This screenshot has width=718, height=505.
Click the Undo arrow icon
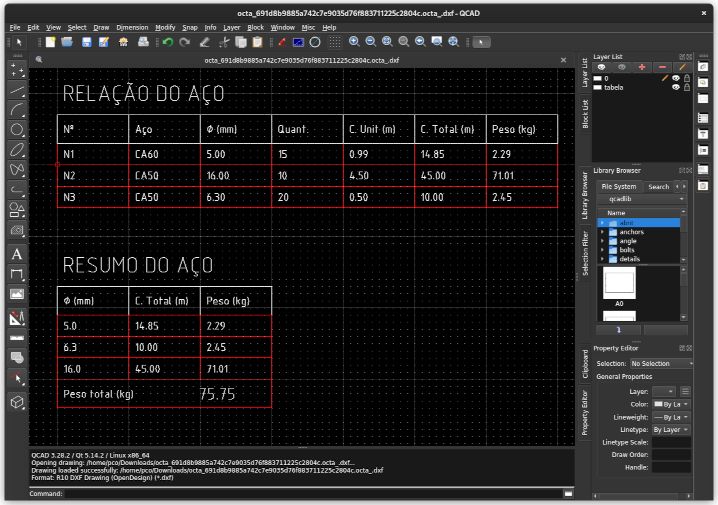coord(168,42)
